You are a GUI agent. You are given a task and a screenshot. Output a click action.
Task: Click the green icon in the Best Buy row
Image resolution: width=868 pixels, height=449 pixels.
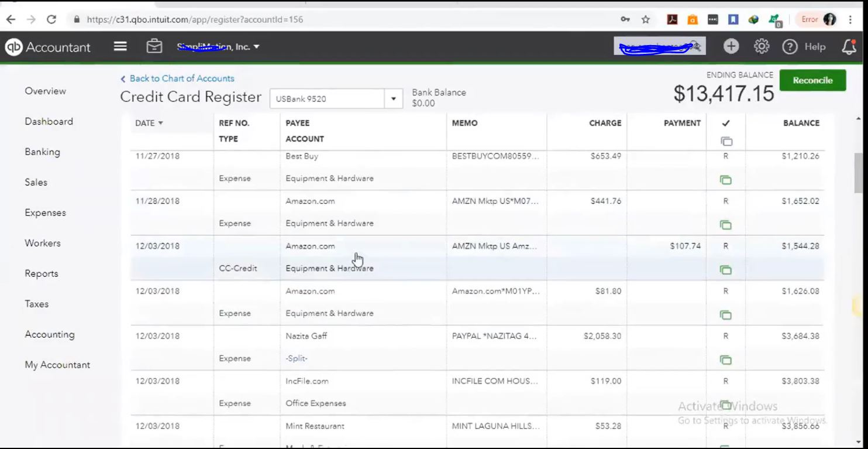coord(726,180)
